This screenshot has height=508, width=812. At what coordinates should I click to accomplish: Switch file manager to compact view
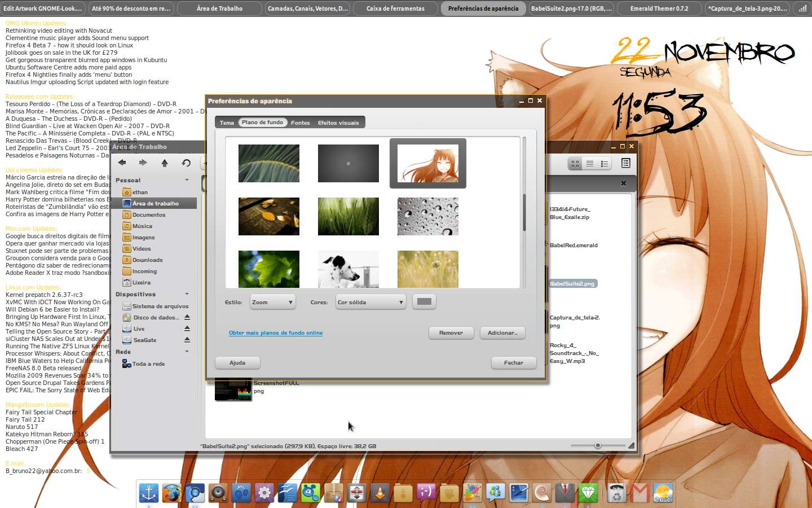604,164
